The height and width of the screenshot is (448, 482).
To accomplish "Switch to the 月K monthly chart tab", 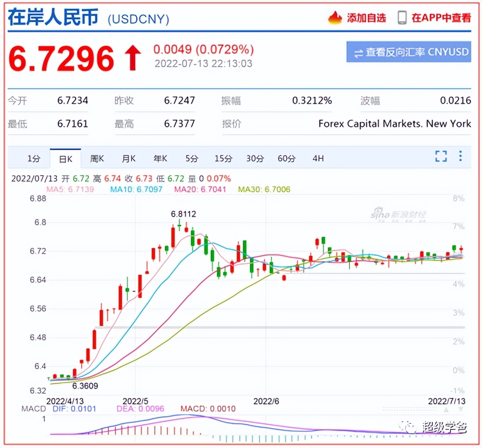I will tap(128, 158).
